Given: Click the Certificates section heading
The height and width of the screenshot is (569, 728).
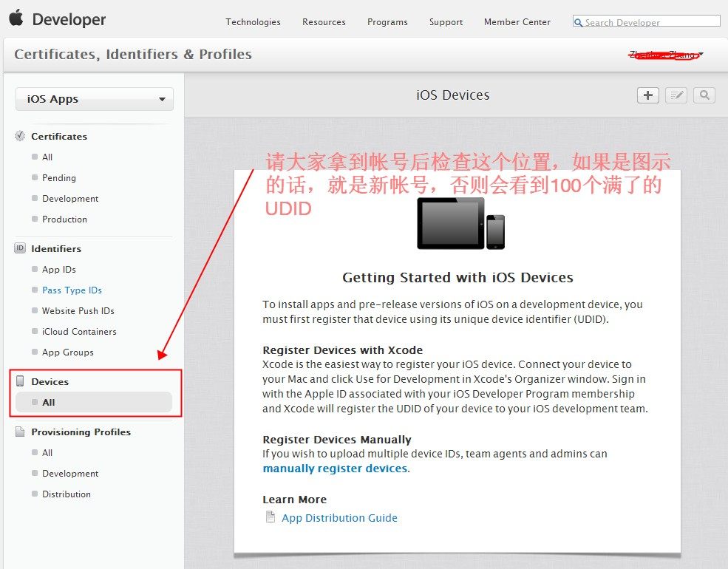Looking at the screenshot, I should [59, 137].
